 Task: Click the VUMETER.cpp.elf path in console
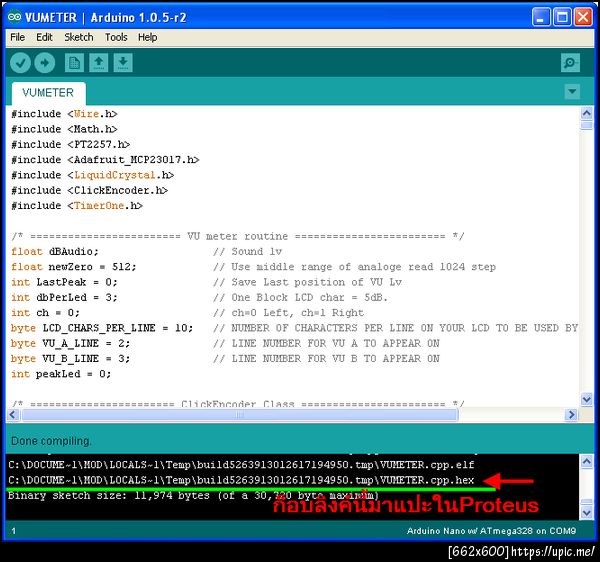click(241, 465)
